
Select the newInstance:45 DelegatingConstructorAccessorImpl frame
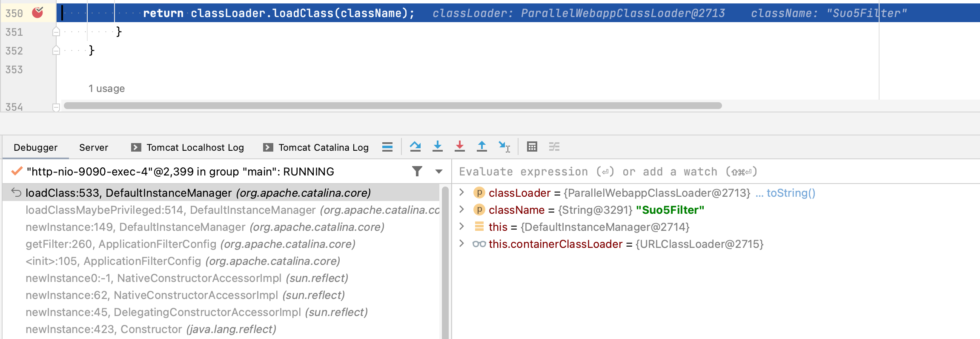(221, 312)
